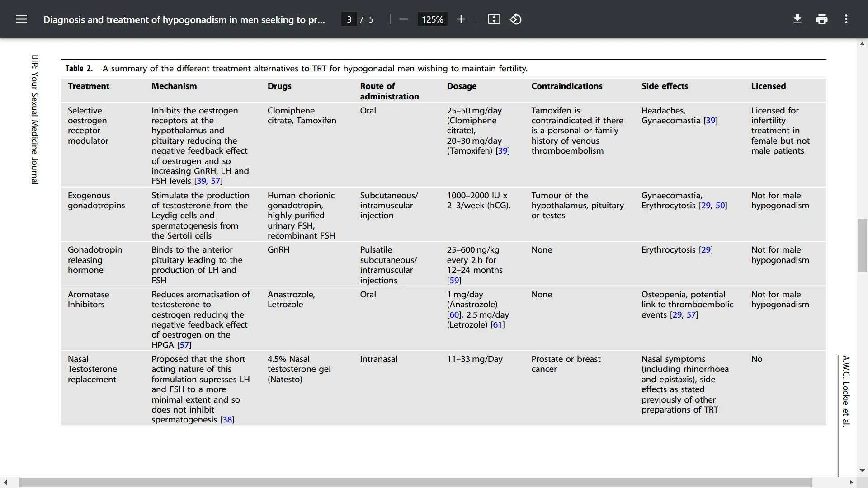This screenshot has width=868, height=488.
Task: Open reference 39 after Gynaecomastia in Headaches row
Action: [x=711, y=121]
